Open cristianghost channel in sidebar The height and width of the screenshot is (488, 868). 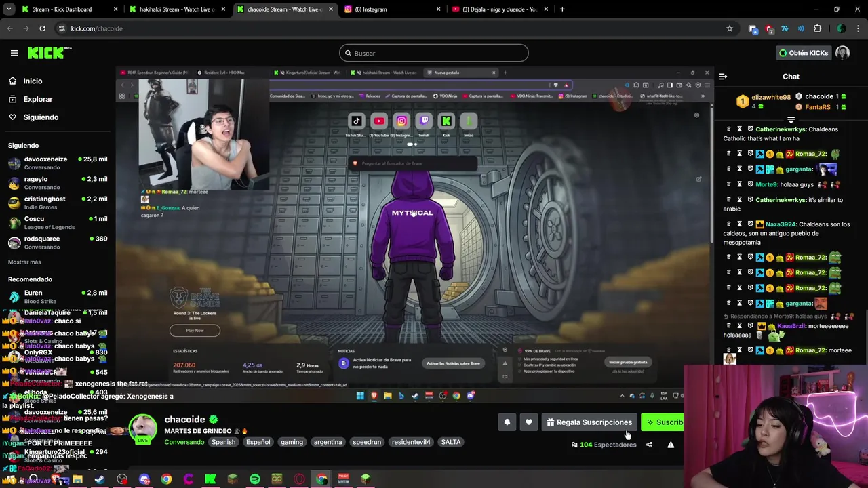[57, 203]
